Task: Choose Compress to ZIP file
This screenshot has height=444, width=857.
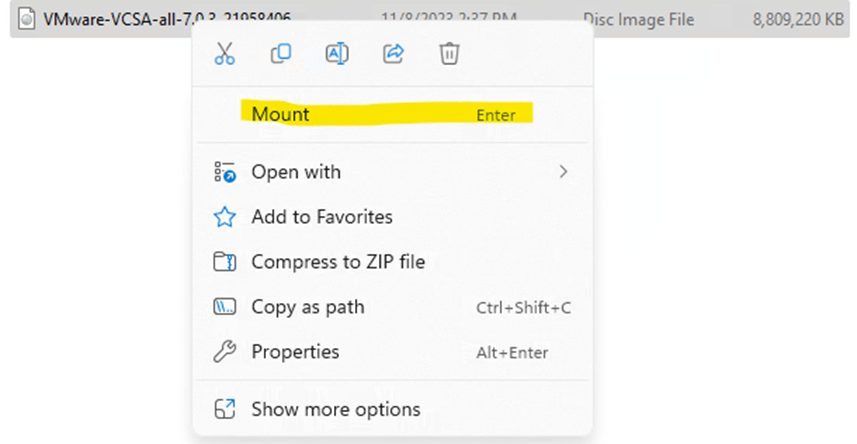Action: coord(338,262)
